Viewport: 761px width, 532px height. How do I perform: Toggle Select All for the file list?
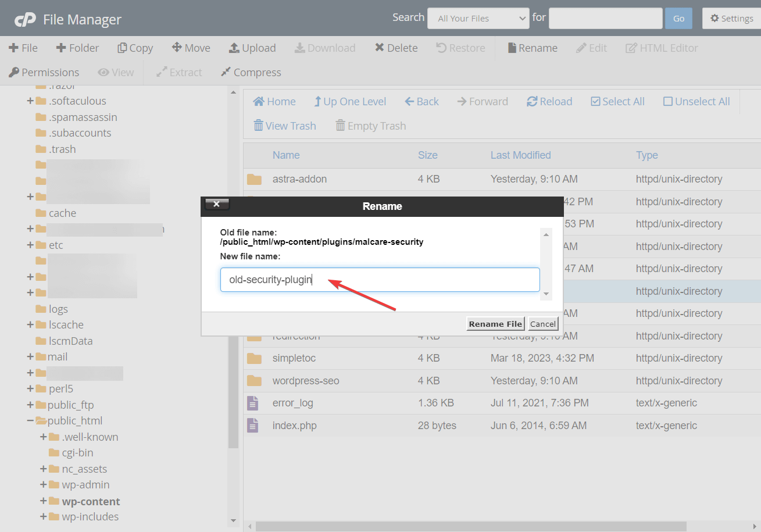point(595,101)
